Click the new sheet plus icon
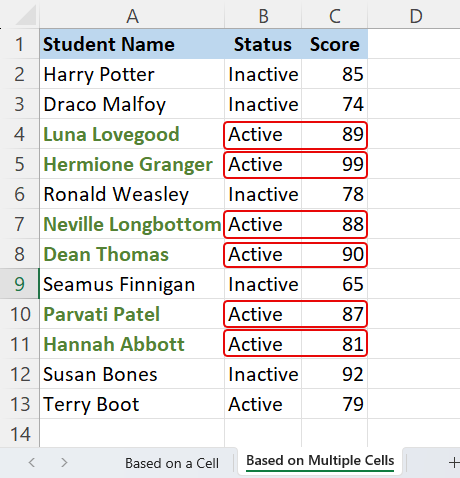This screenshot has height=478, width=460. [454, 462]
